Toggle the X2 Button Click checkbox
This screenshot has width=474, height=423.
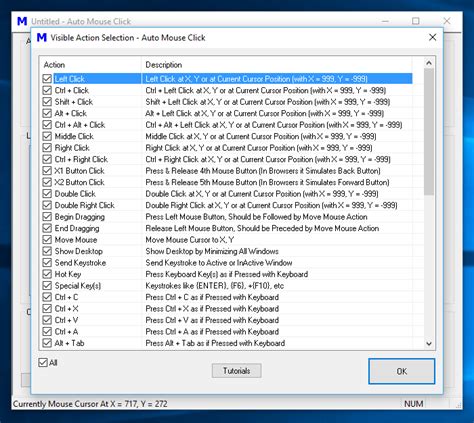pos(47,182)
